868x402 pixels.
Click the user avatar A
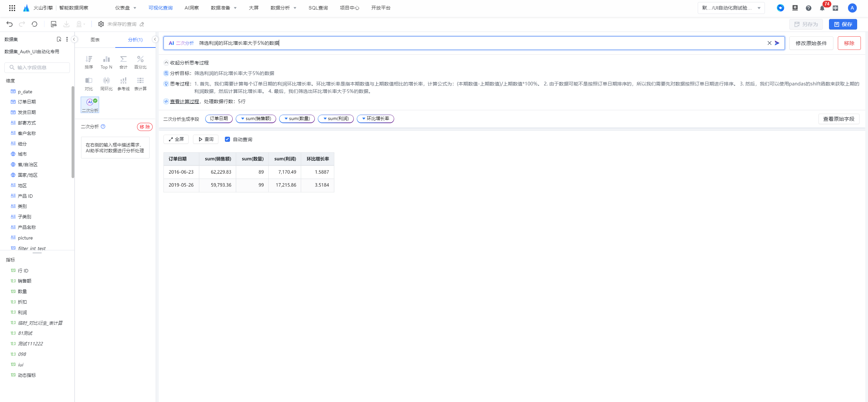[852, 8]
